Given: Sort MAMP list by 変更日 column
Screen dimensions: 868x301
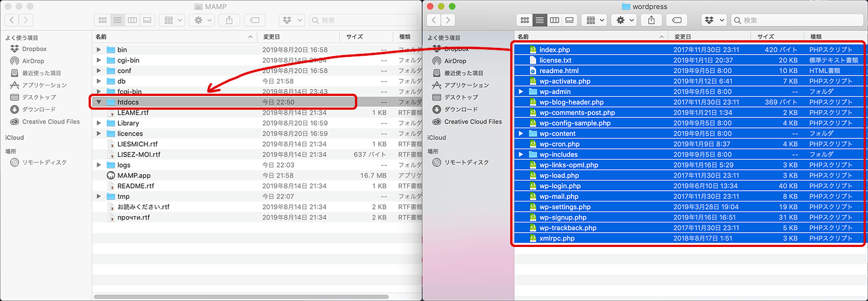Looking at the screenshot, I should [298, 37].
